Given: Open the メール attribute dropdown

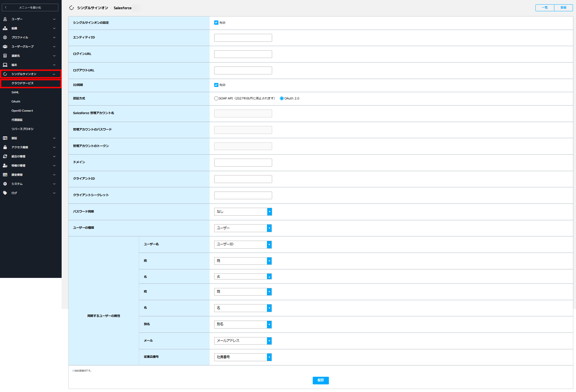Looking at the screenshot, I should 243,341.
